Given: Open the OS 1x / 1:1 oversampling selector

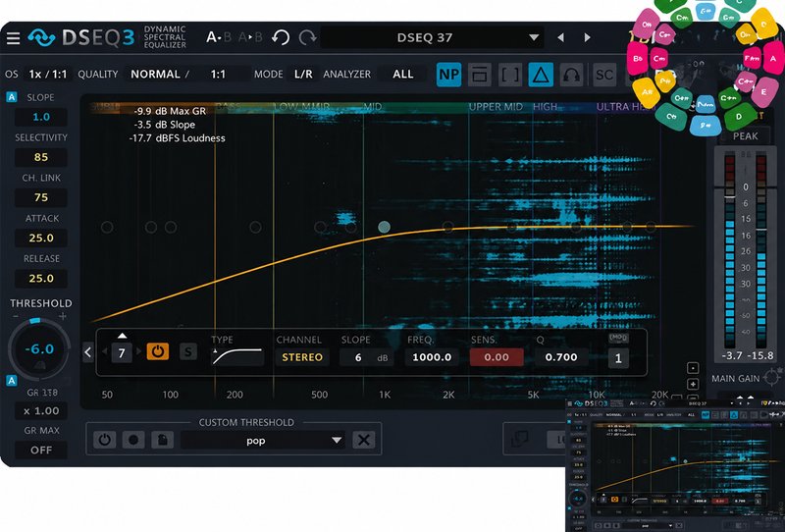Looking at the screenshot, I should (x=47, y=75).
